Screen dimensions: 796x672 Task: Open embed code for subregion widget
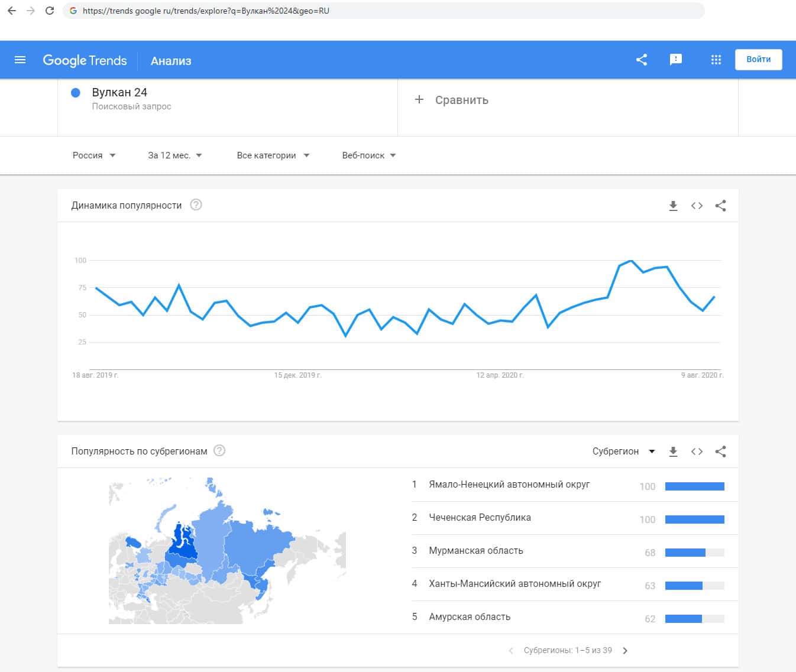point(697,452)
